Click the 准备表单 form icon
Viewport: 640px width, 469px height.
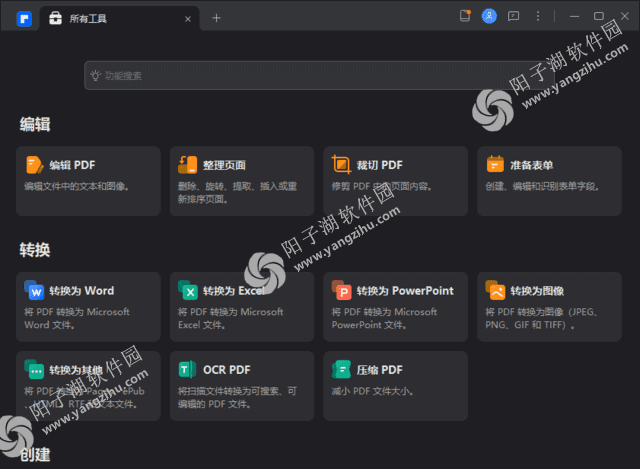(x=495, y=164)
